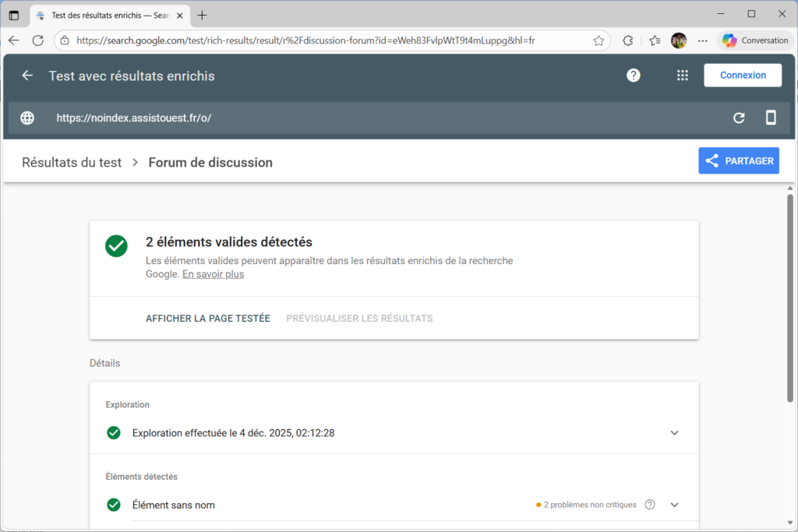Open the Google apps grid icon

(683, 76)
